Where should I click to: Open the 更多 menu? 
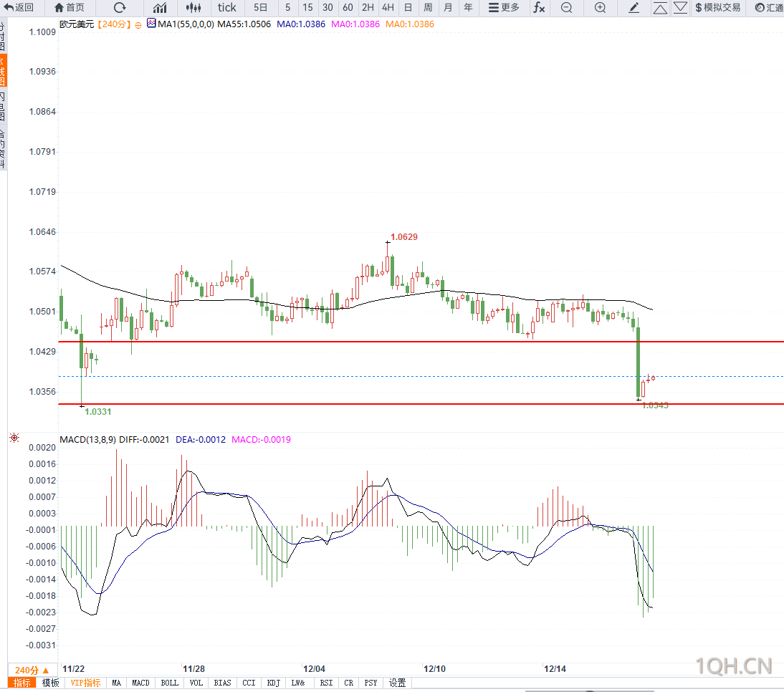pos(504,7)
